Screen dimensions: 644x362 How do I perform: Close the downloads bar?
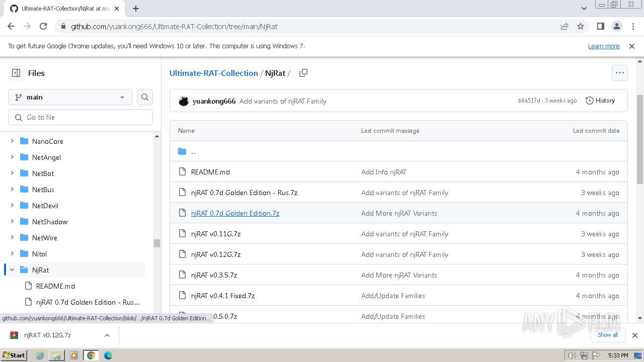[635, 335]
